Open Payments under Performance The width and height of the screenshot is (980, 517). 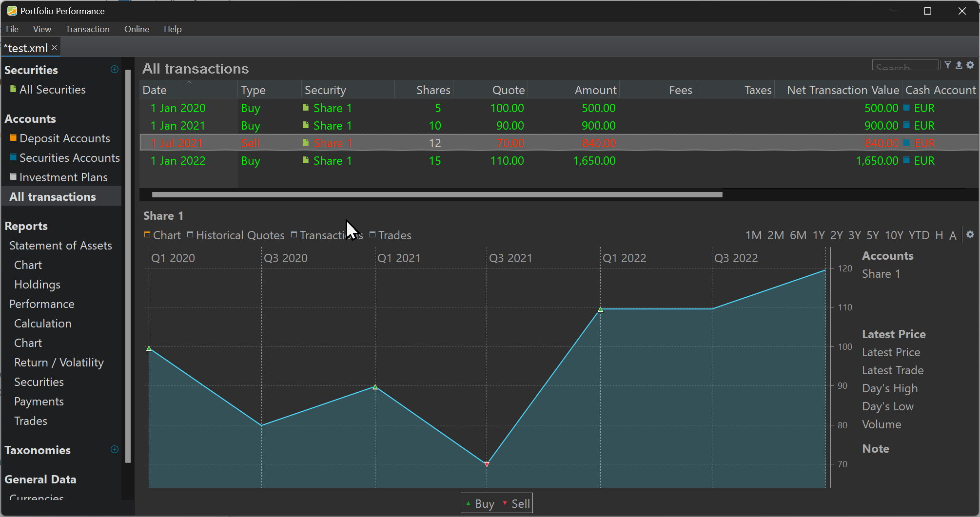point(39,402)
